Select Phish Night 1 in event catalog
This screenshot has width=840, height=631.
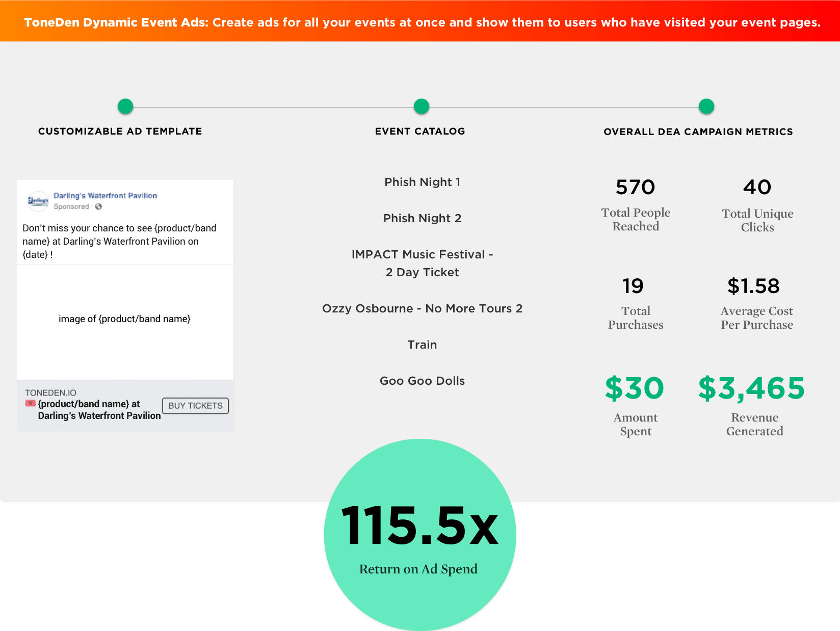click(422, 182)
